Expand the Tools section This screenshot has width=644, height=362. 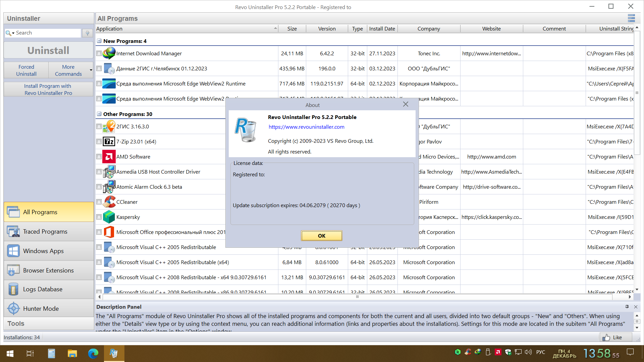tap(49, 323)
